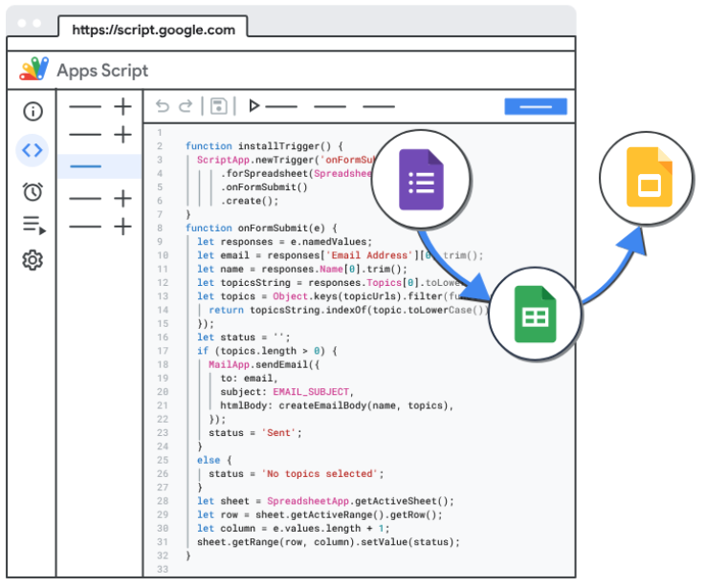Open the Executions list icon

(34, 226)
